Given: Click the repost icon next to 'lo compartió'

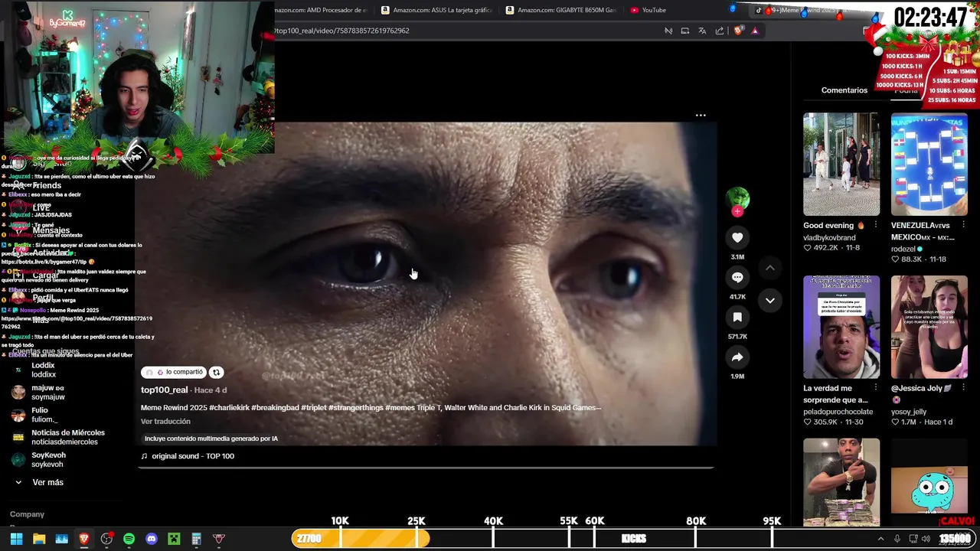Looking at the screenshot, I should click(x=216, y=372).
